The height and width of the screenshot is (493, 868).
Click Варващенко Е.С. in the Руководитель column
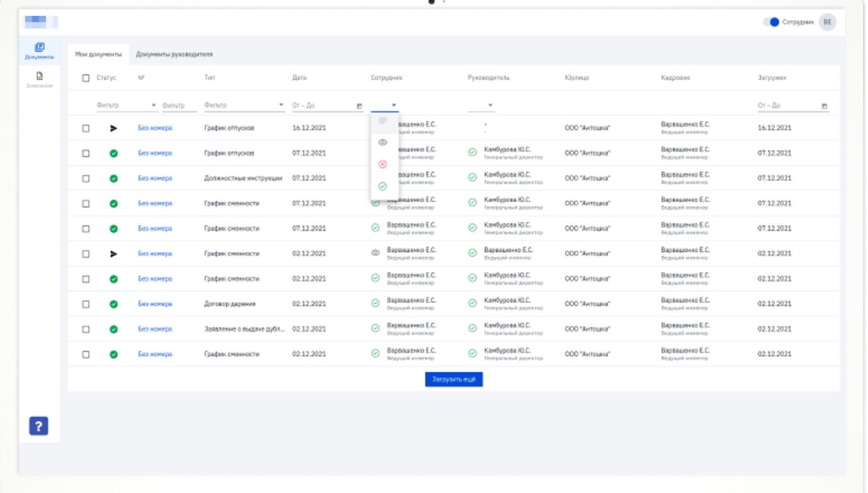(x=508, y=250)
